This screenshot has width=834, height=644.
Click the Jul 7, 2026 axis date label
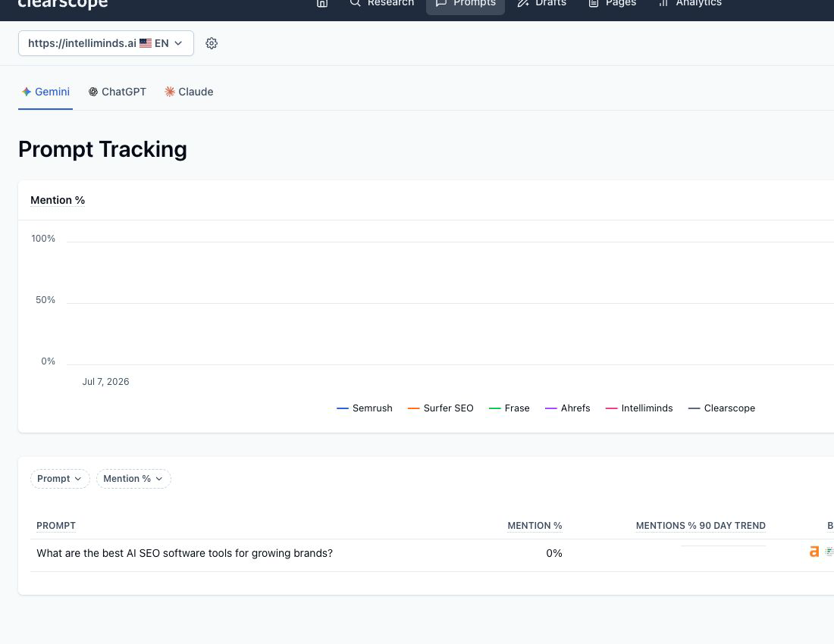105,382
